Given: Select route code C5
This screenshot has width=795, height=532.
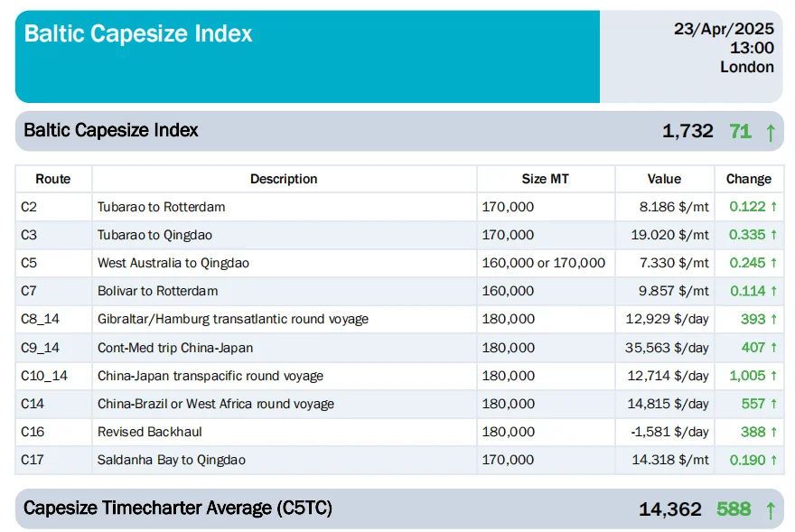Looking at the screenshot, I should point(29,263).
